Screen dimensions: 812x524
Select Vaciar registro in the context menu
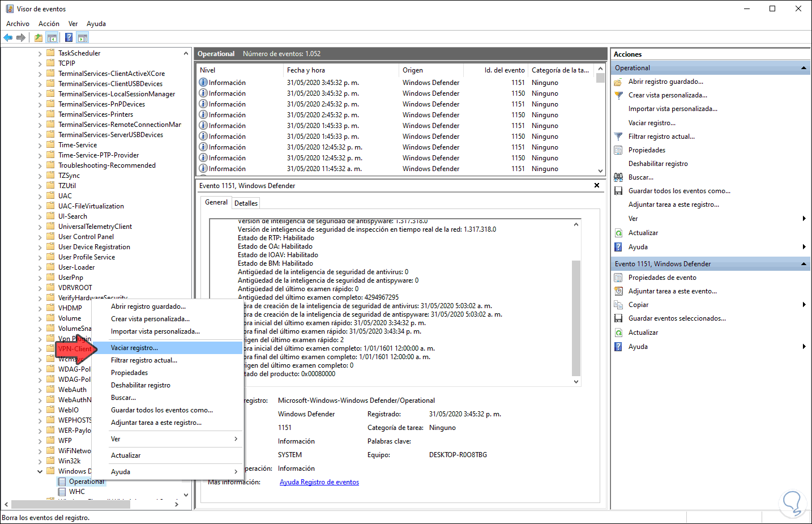coord(135,348)
